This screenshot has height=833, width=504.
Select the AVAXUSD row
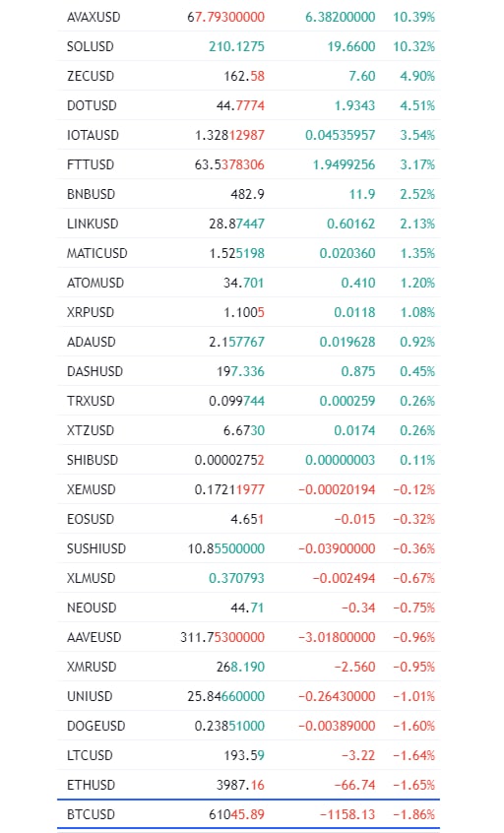[x=248, y=17]
